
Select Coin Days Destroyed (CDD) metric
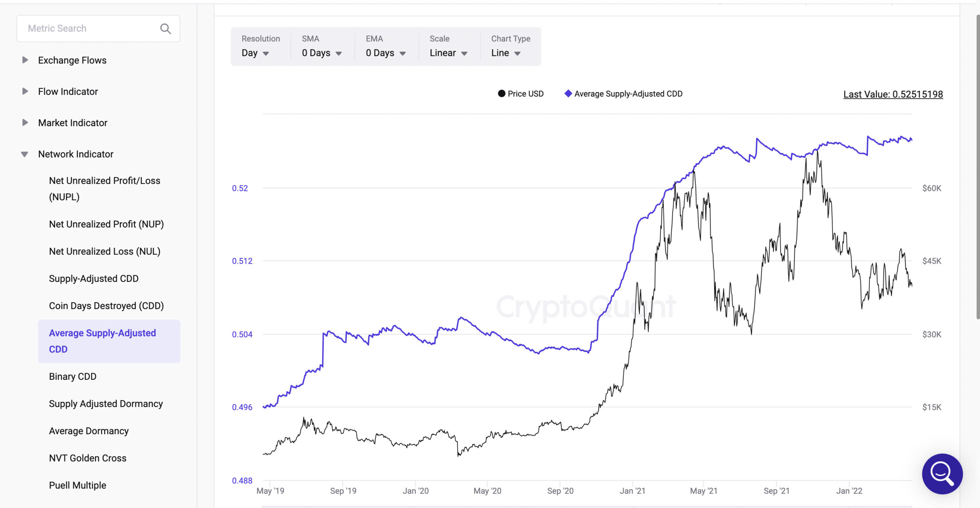click(106, 306)
